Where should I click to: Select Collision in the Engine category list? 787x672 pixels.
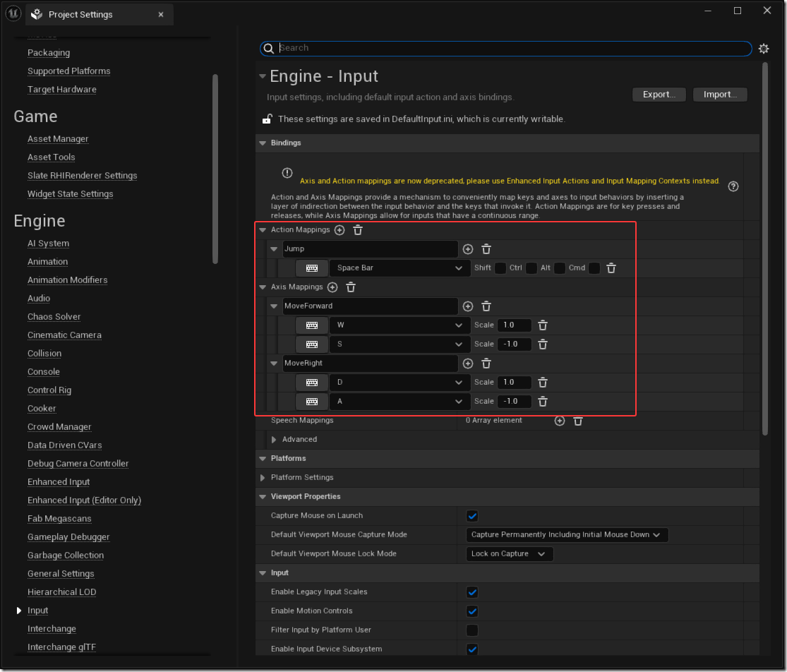coord(44,354)
